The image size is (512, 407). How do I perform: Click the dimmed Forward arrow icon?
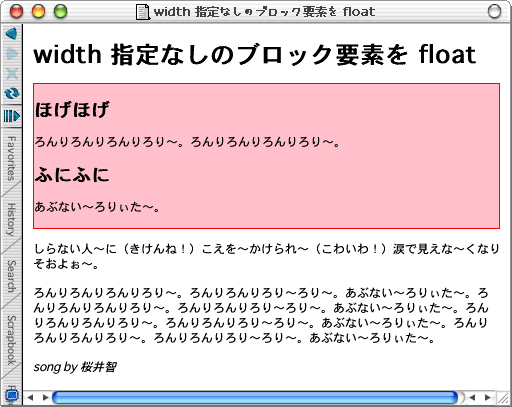(12, 54)
